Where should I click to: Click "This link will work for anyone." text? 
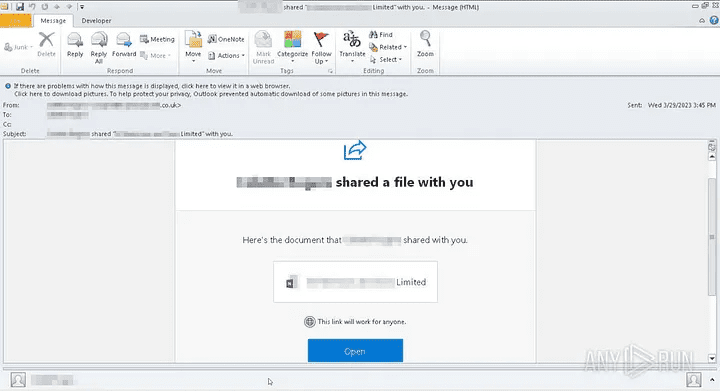362,322
